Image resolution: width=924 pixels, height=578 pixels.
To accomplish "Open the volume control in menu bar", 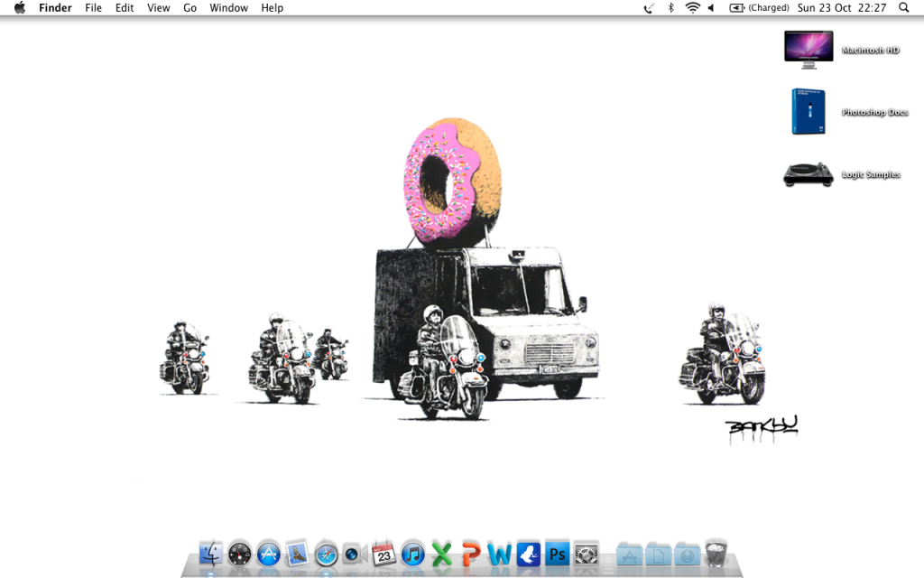I will (x=711, y=7).
